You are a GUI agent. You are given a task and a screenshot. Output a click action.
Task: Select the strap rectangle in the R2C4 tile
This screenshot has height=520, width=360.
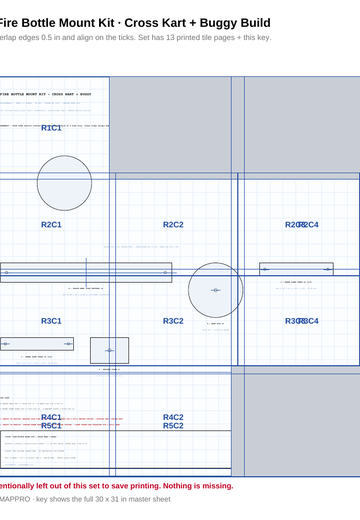pyautogui.click(x=296, y=269)
